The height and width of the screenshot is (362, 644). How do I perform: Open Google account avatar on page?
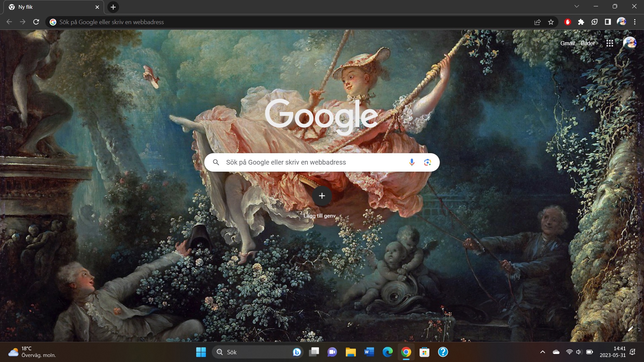coord(630,43)
